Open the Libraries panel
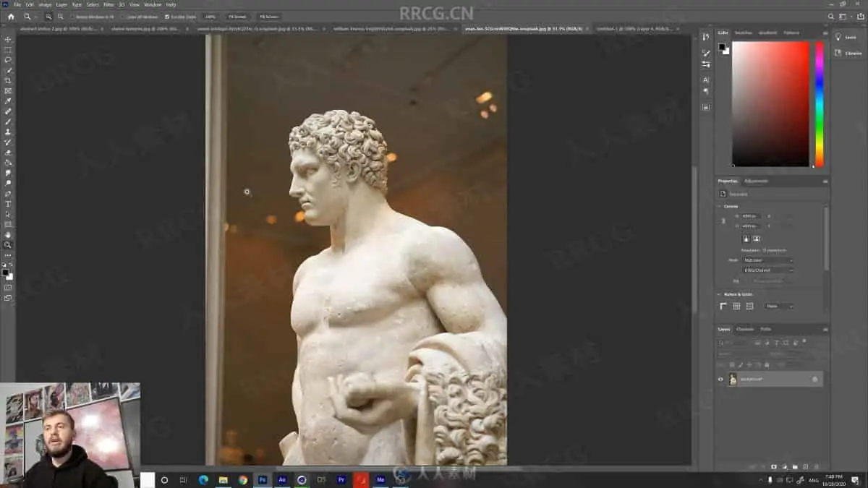This screenshot has width=868, height=488. tap(848, 53)
